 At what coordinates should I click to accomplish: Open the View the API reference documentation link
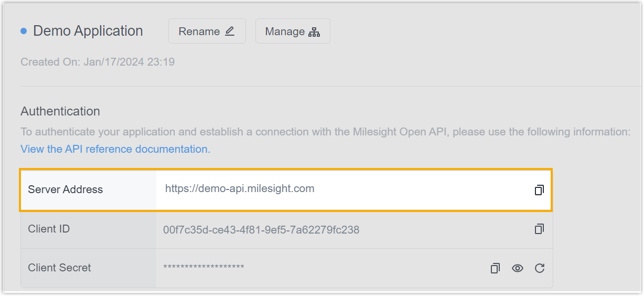tap(115, 149)
